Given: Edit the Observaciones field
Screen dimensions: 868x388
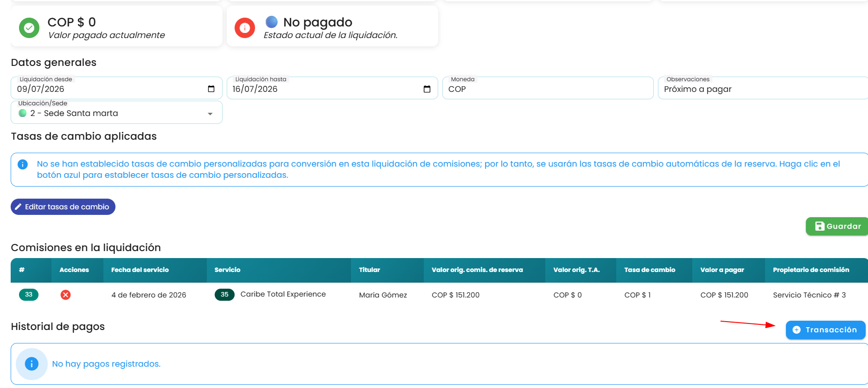Looking at the screenshot, I should point(763,89).
